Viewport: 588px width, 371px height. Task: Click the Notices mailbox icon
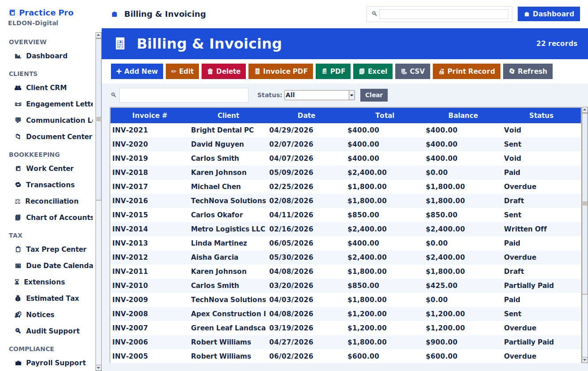[18, 315]
